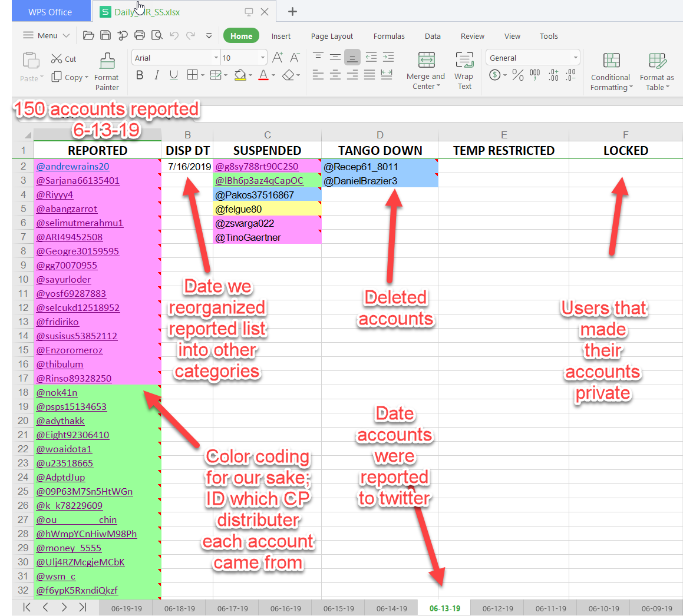The image size is (683, 616).
Task: Toggle italic formatting
Action: (x=157, y=75)
